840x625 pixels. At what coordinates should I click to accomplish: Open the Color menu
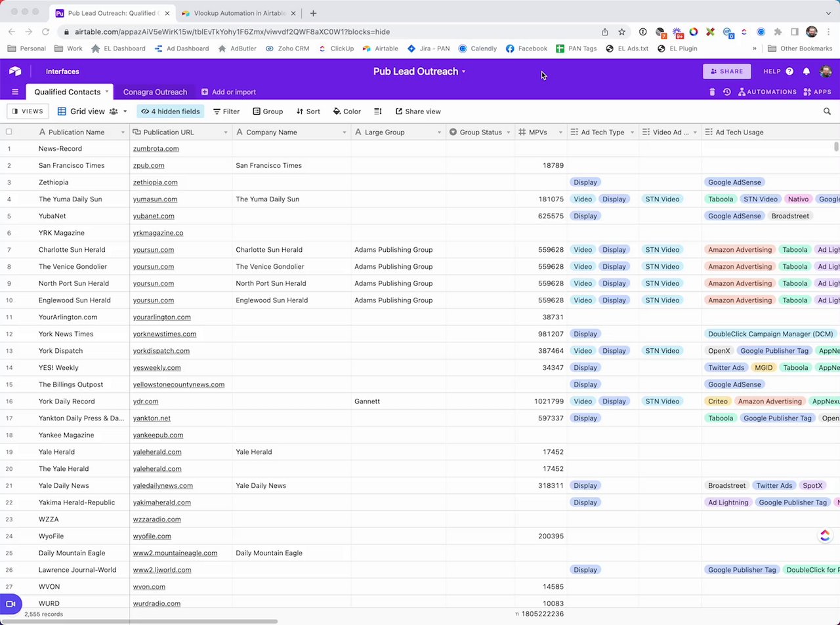pos(347,111)
